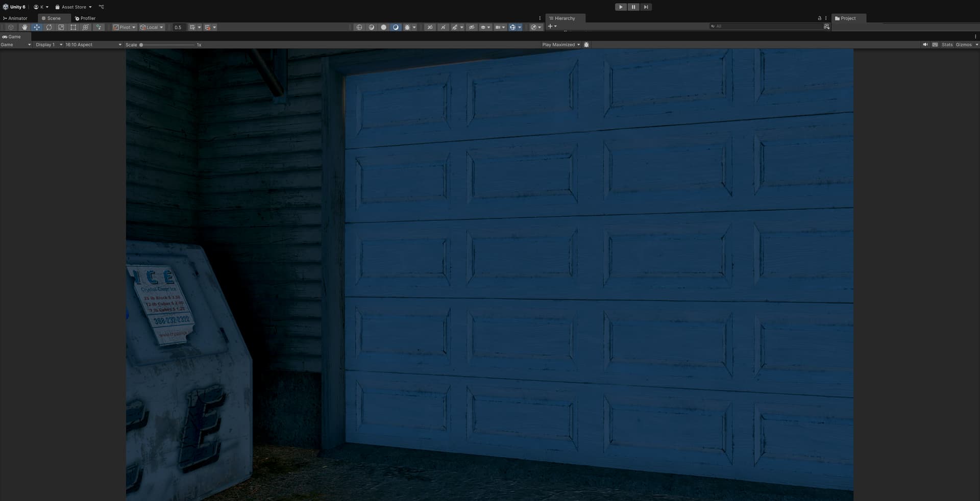Screen dimensions: 980x501
Task: Select the Scale tool
Action: point(61,27)
